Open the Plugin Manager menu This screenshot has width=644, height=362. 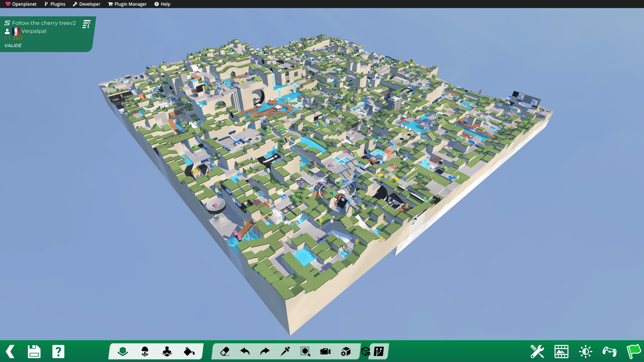(x=127, y=4)
